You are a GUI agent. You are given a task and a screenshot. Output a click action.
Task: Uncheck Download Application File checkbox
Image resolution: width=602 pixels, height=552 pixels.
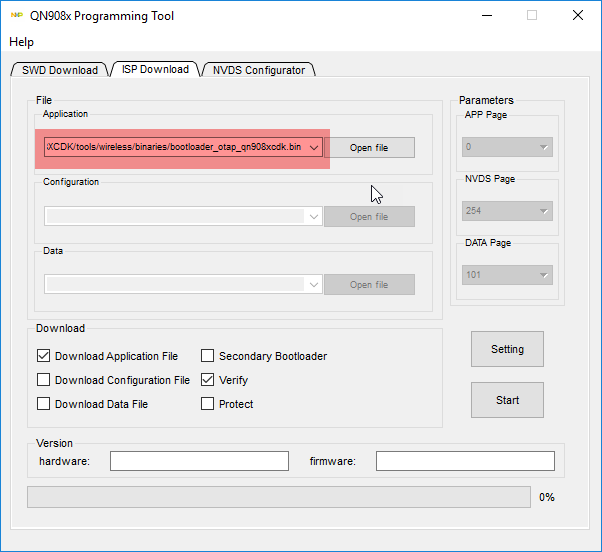(x=44, y=356)
